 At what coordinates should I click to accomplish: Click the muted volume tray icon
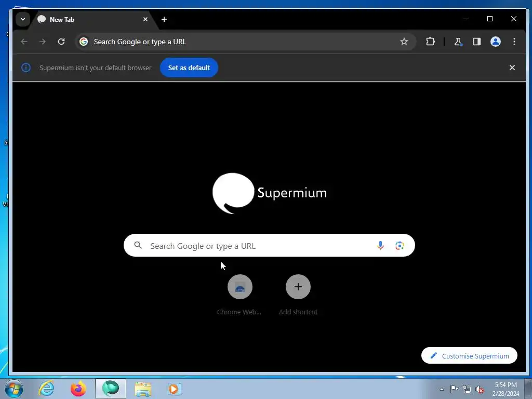(480, 389)
